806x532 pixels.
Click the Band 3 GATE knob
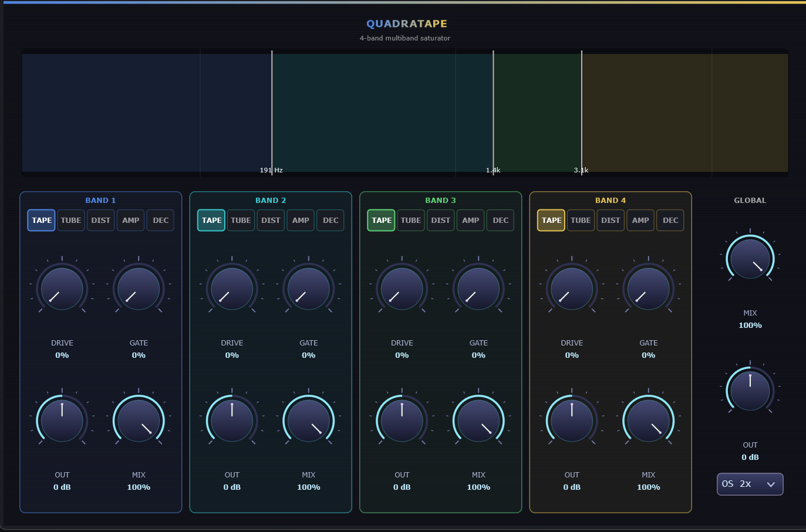[x=478, y=289]
